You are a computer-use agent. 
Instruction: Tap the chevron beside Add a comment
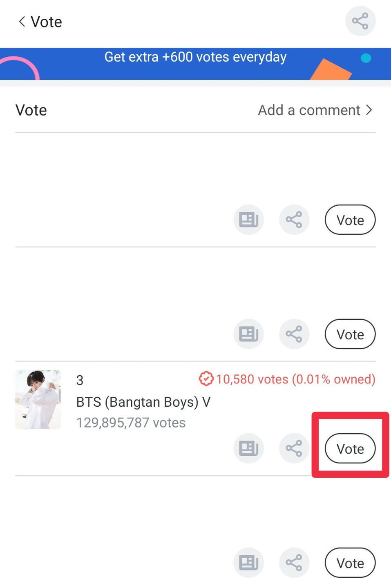coord(369,110)
